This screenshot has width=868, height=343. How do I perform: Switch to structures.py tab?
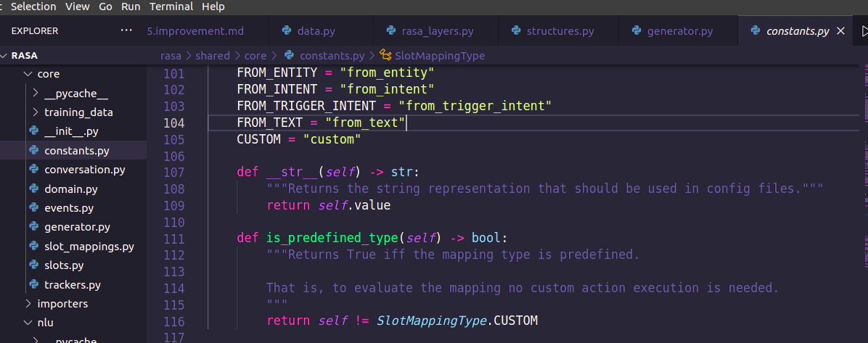(x=559, y=31)
